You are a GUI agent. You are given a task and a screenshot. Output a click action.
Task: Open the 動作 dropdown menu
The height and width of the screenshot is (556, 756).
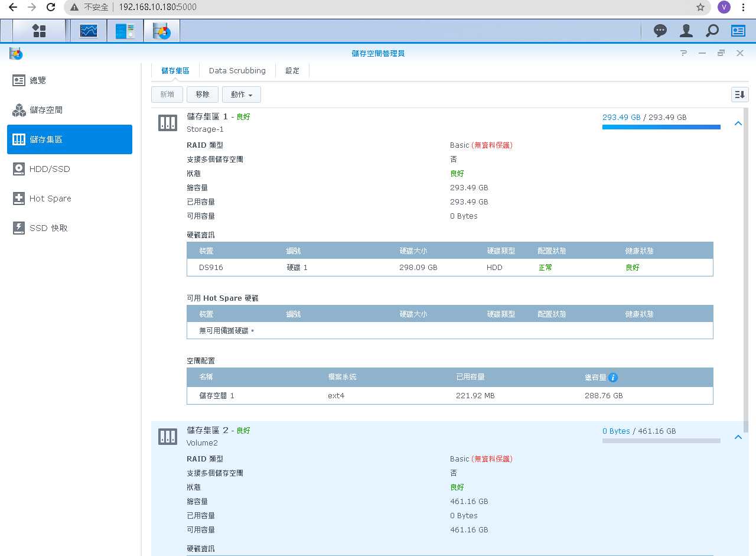tap(242, 95)
